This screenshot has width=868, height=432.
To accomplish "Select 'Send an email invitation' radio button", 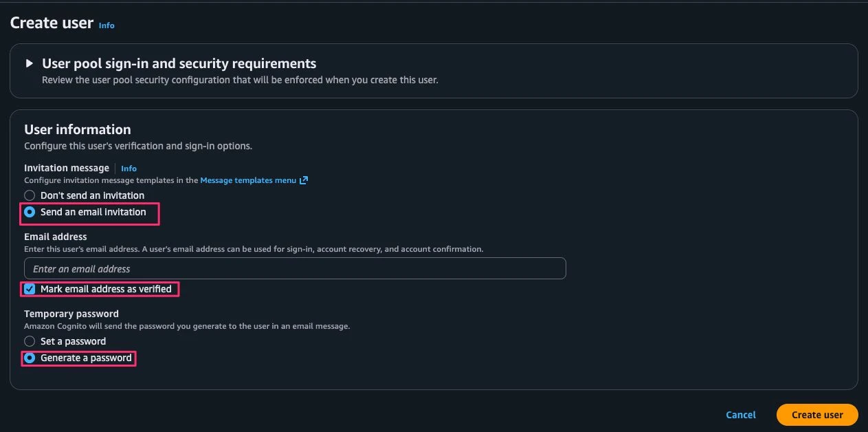I will (30, 212).
